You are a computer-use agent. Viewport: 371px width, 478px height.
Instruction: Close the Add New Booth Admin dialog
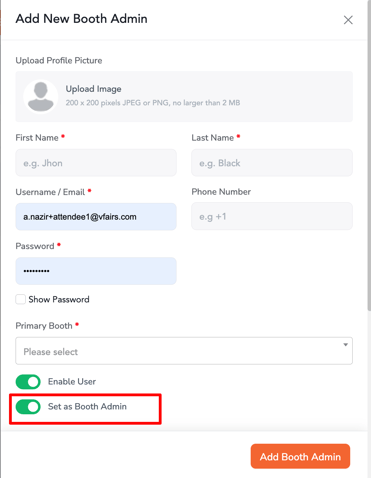(348, 20)
